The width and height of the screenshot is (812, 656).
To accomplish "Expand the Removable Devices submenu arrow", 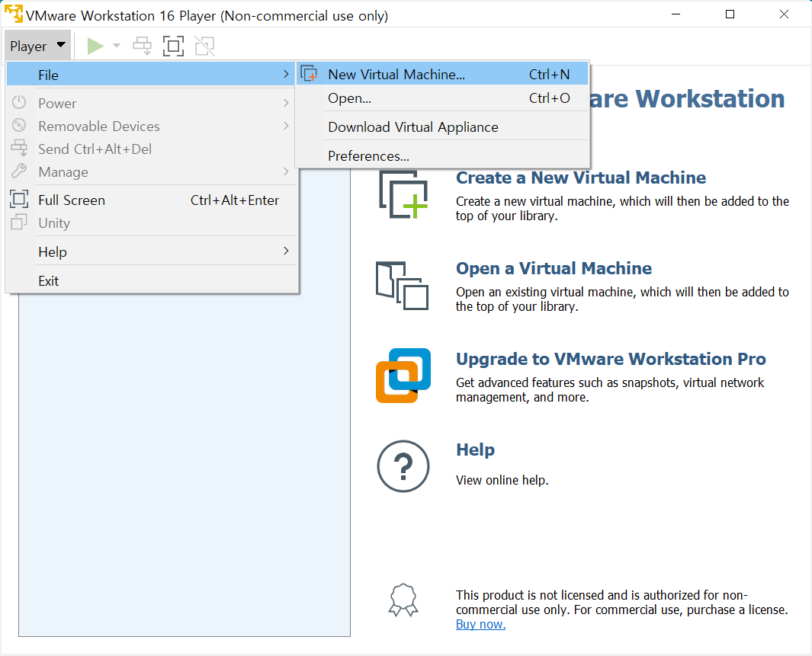I will coord(286,126).
